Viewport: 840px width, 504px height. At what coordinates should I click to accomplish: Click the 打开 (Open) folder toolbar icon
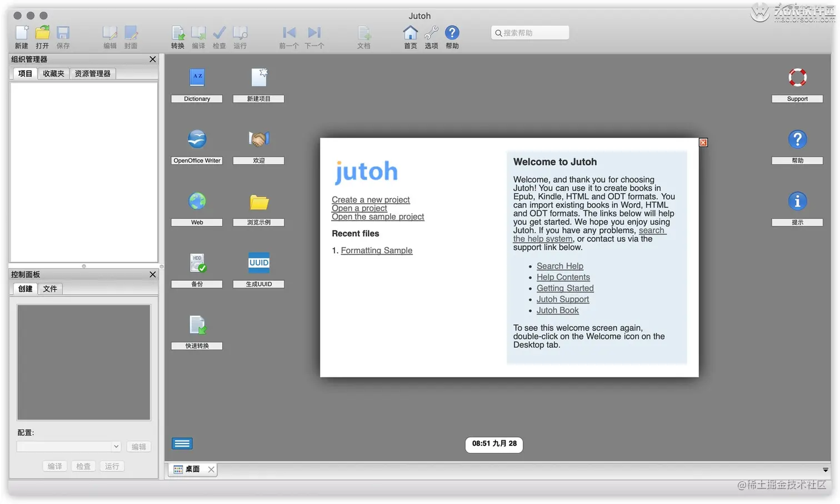[42, 33]
